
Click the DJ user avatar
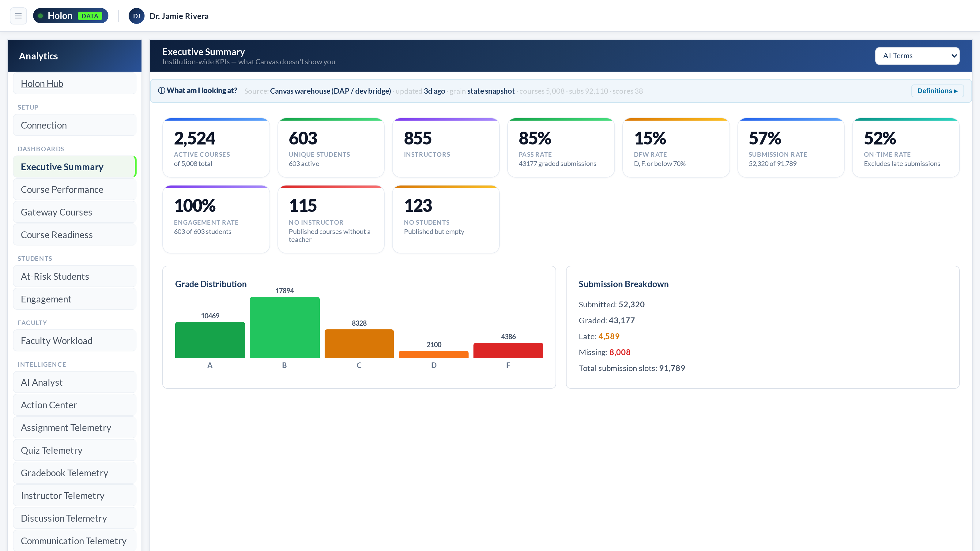pyautogui.click(x=137, y=16)
